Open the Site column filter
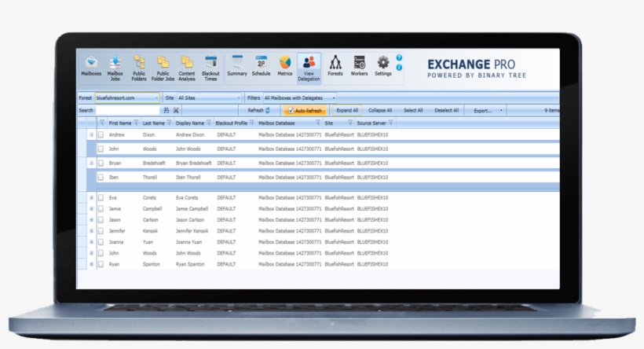Image resolution: width=644 pixels, height=349 pixels. [350, 123]
